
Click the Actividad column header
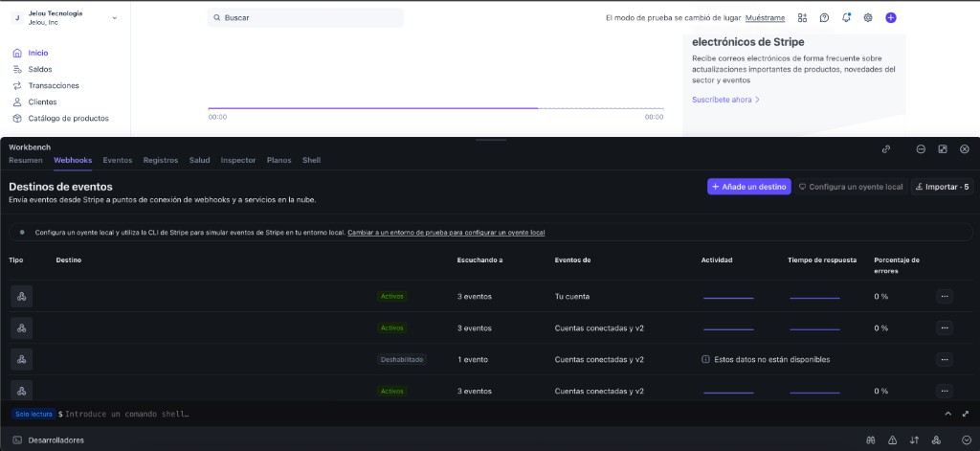[717, 260]
